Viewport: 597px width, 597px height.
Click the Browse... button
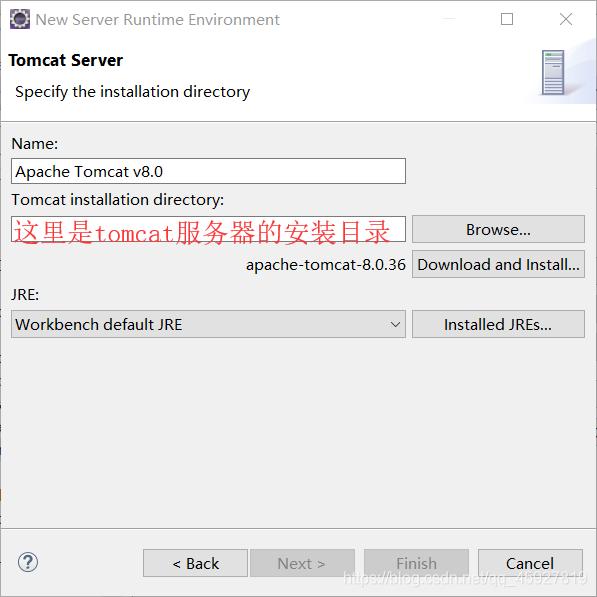pos(498,229)
